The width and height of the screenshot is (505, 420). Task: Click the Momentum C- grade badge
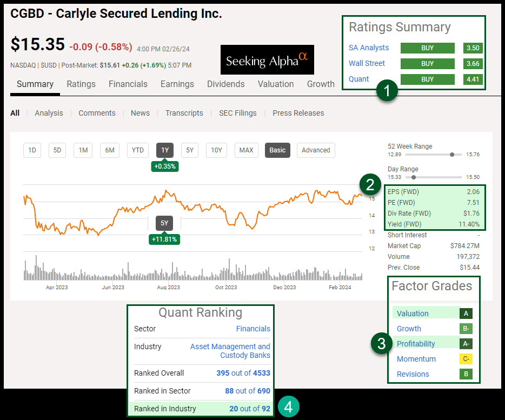click(466, 359)
